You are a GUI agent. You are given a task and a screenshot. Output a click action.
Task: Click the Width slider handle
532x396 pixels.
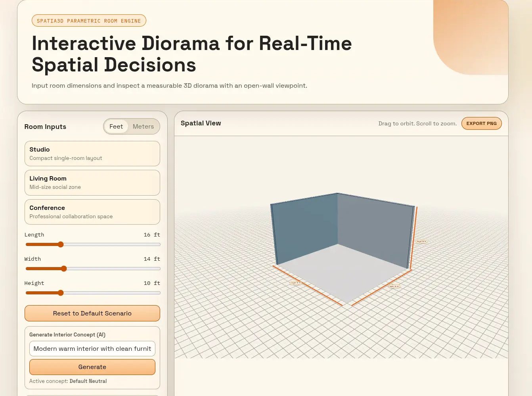[x=64, y=269]
